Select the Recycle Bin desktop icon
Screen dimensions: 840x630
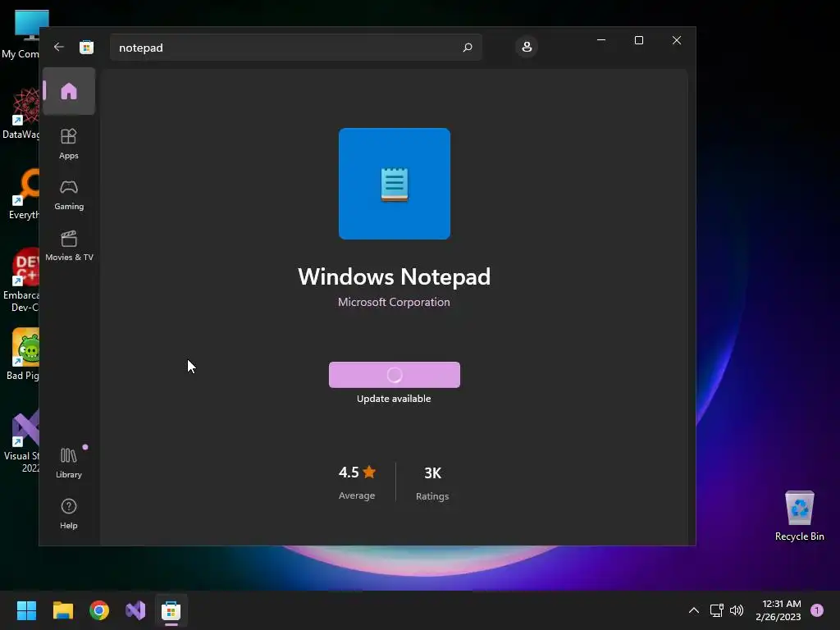(799, 516)
